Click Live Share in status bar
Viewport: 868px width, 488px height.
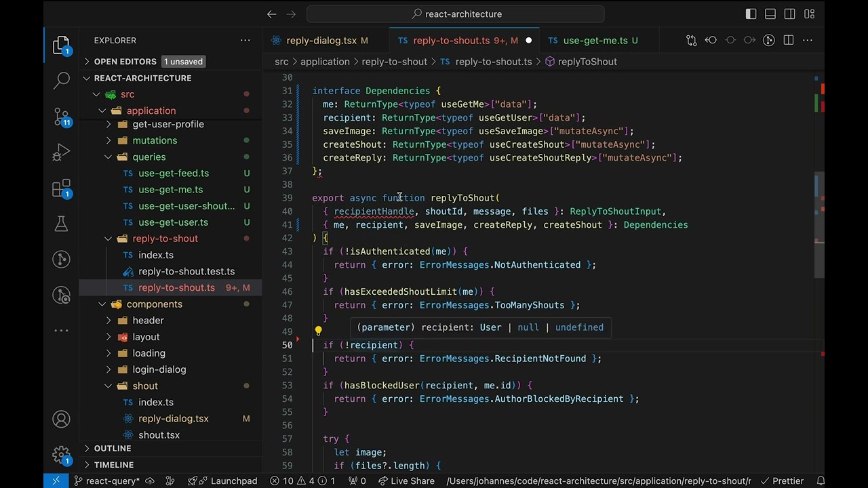coord(406,481)
